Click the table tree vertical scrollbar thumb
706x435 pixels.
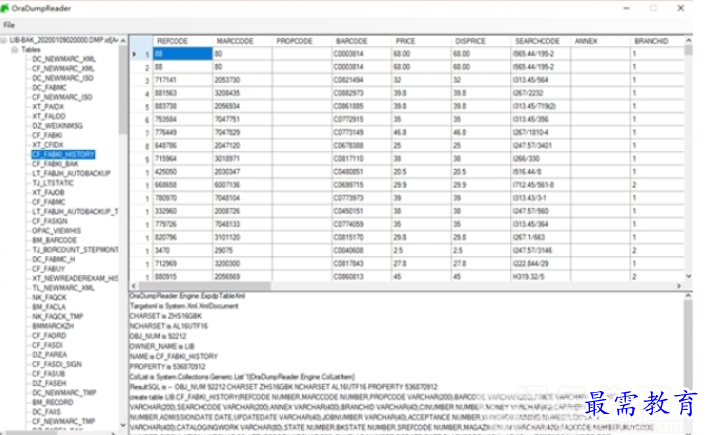[123, 90]
